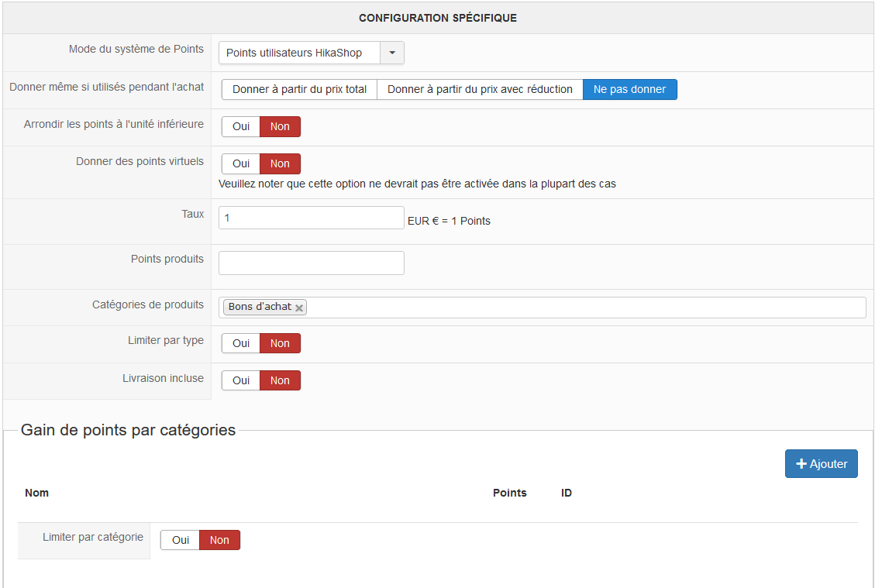Set Non for 'Arrondir les points'
The width and height of the screenshot is (875, 588).
[x=280, y=127]
